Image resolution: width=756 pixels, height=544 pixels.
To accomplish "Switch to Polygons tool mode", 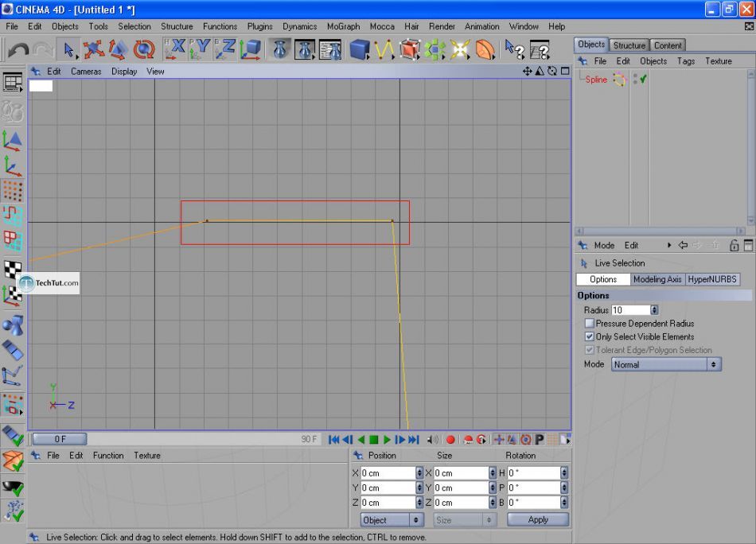I will pos(13,241).
